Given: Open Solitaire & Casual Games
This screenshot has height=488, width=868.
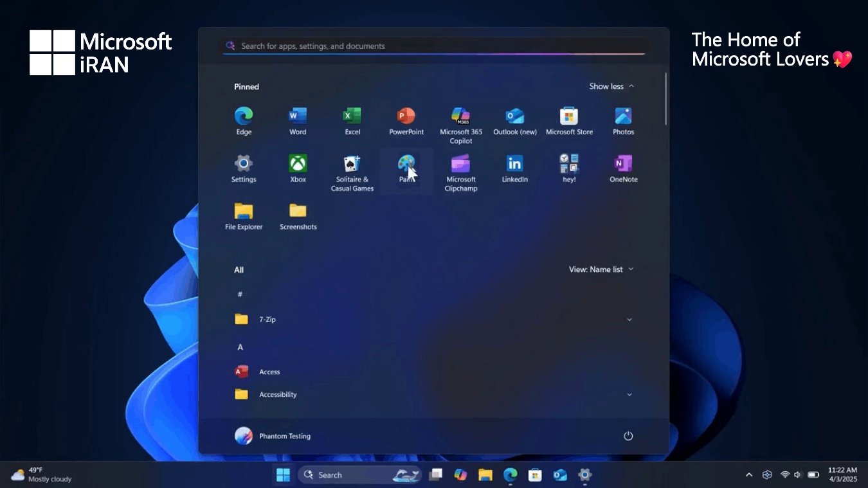Looking at the screenshot, I should tap(352, 172).
